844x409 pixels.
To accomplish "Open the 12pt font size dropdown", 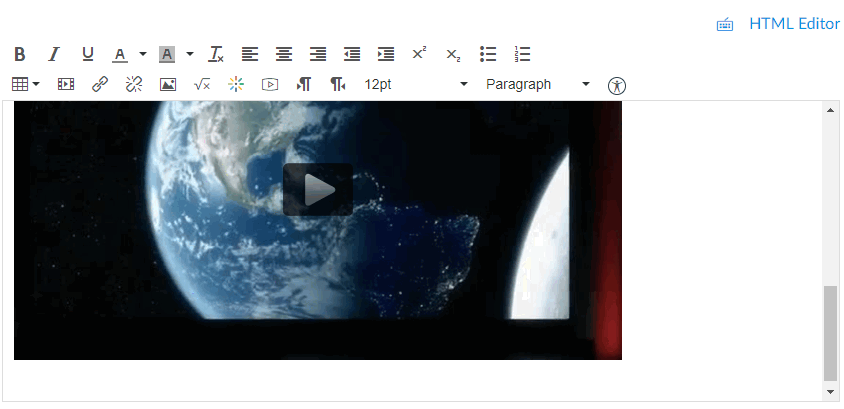I will [x=416, y=84].
